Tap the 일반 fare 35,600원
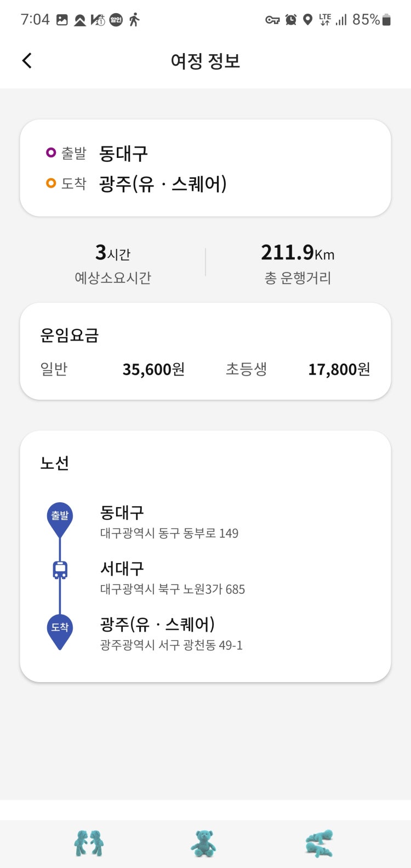The image size is (411, 868). pos(153,369)
